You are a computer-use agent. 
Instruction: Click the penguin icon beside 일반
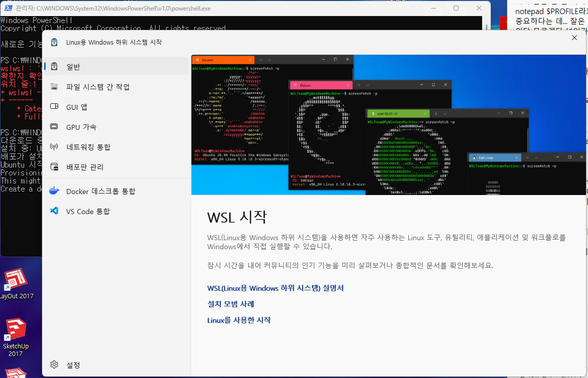(54, 66)
